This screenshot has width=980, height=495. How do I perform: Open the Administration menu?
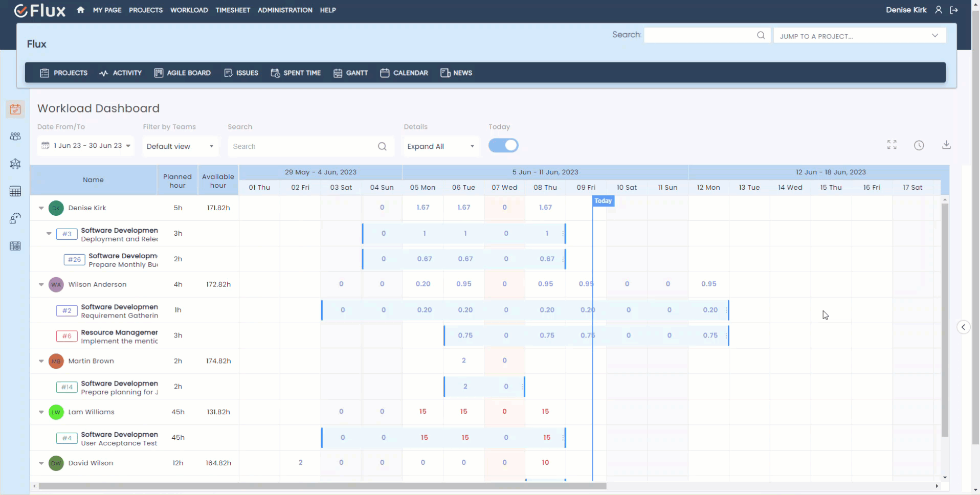click(x=285, y=10)
